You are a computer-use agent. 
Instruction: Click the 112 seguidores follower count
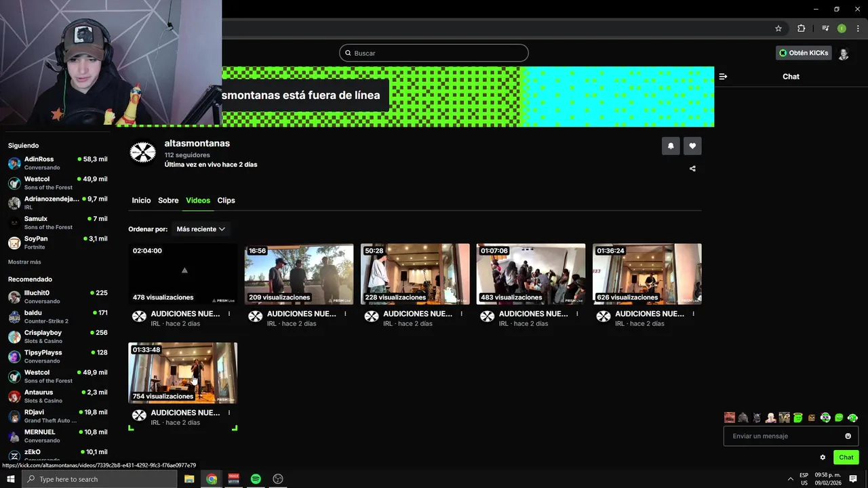click(x=187, y=155)
